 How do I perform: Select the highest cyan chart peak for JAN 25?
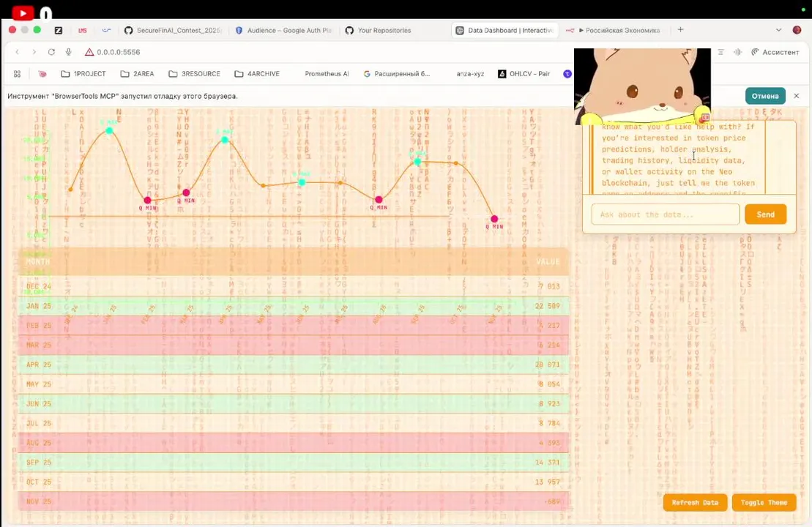pyautogui.click(x=109, y=130)
